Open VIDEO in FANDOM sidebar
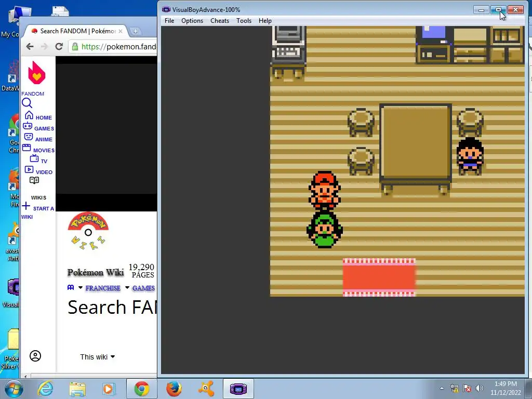 point(38,170)
